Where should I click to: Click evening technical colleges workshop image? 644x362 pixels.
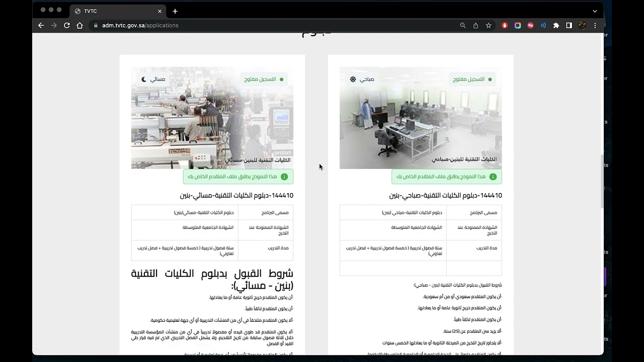point(212,118)
